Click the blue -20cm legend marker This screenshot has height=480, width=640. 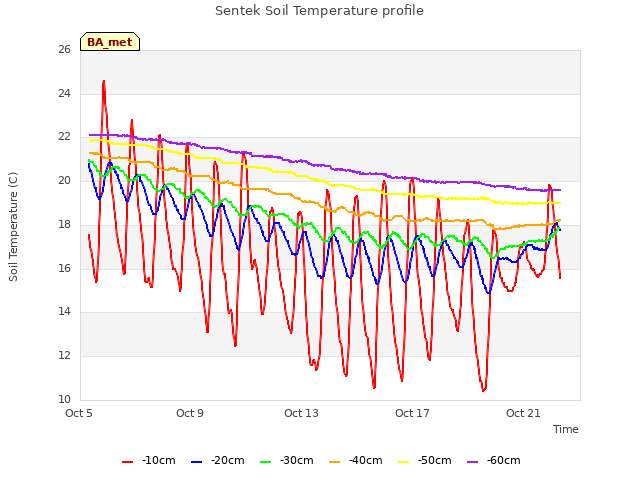[196, 462]
